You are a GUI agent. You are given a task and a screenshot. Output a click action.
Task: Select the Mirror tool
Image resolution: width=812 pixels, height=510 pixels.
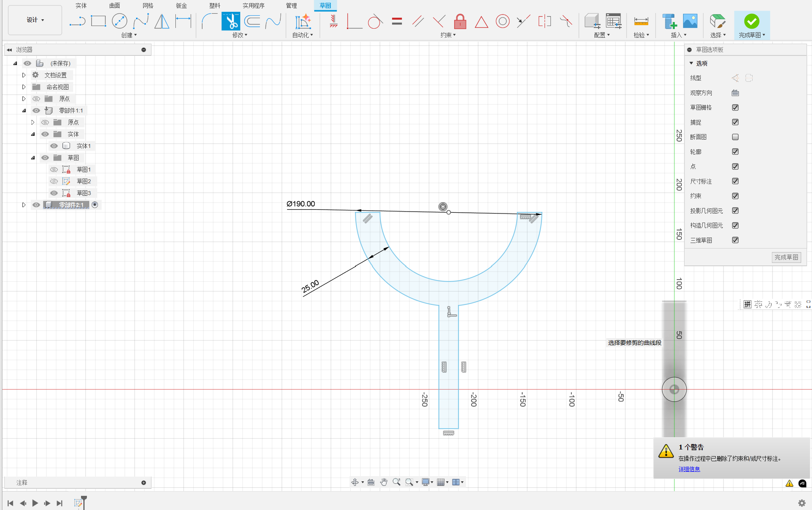[x=162, y=21]
